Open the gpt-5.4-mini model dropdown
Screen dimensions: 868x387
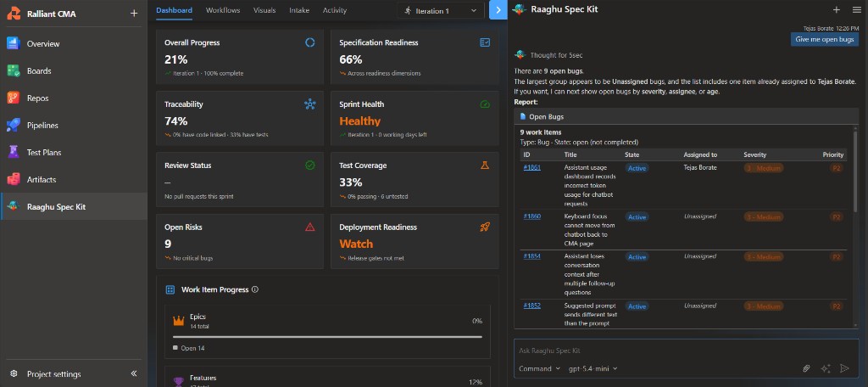pos(593,368)
